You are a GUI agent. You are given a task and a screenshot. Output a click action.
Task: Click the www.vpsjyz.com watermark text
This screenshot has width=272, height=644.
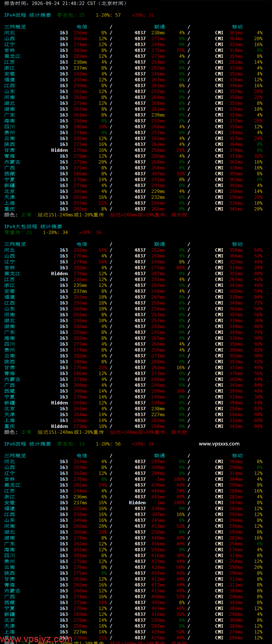click(x=36, y=639)
